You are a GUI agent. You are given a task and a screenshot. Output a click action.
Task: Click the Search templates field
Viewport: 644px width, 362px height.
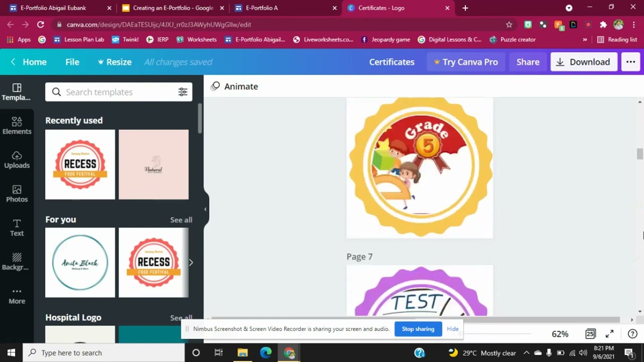point(119,92)
